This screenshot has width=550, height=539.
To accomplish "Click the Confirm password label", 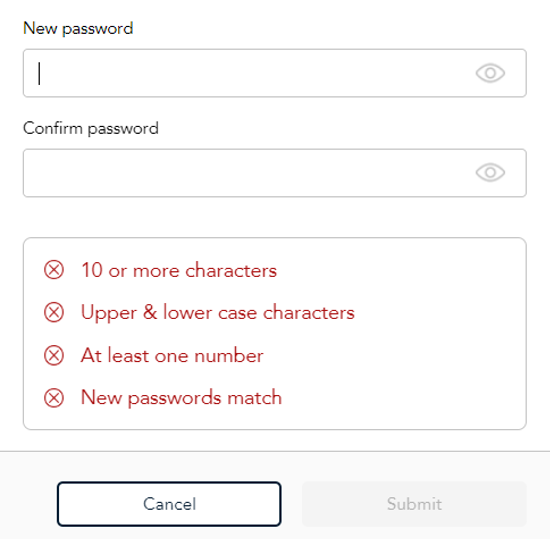I will coord(90,128).
